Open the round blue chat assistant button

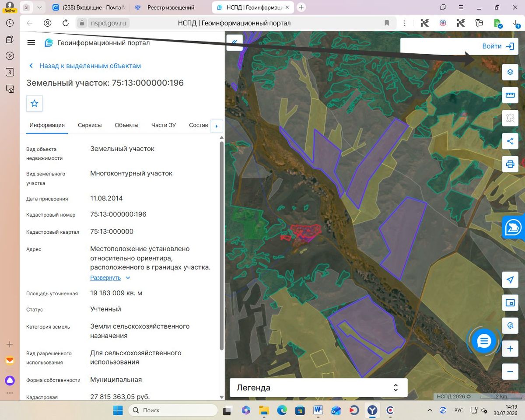(x=484, y=341)
